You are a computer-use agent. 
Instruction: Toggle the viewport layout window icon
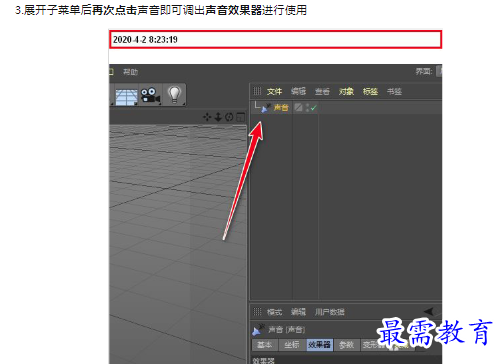240,117
